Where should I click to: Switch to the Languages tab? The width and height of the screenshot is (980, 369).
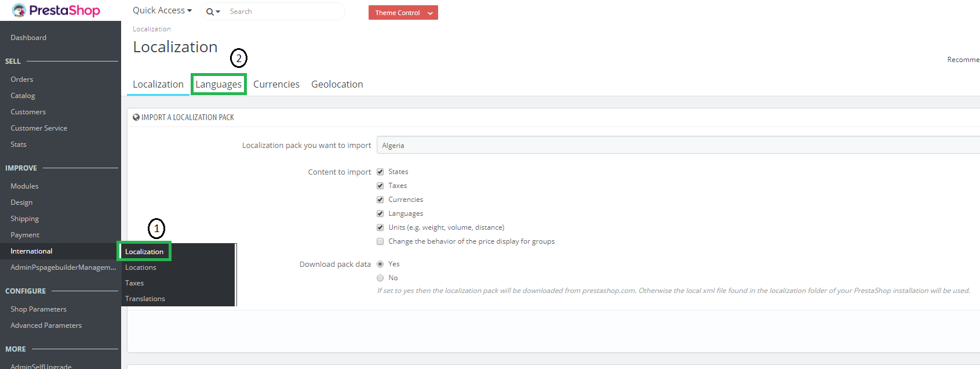point(218,84)
